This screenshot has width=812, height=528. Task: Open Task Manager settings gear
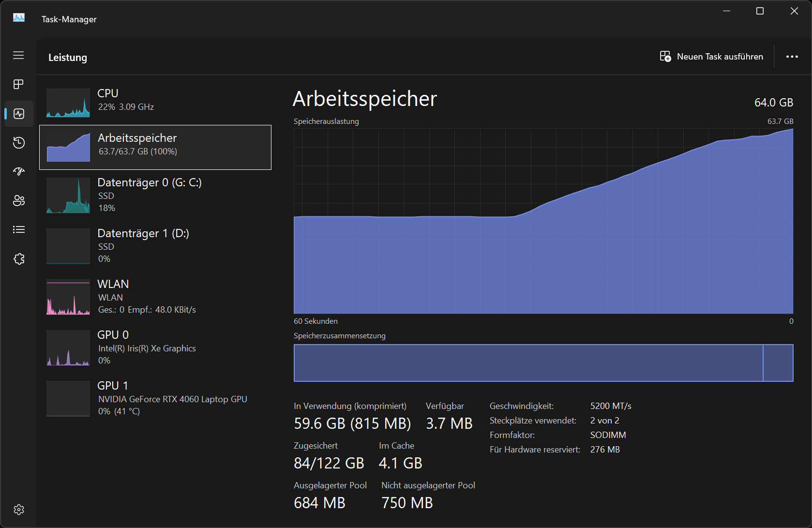[19, 510]
